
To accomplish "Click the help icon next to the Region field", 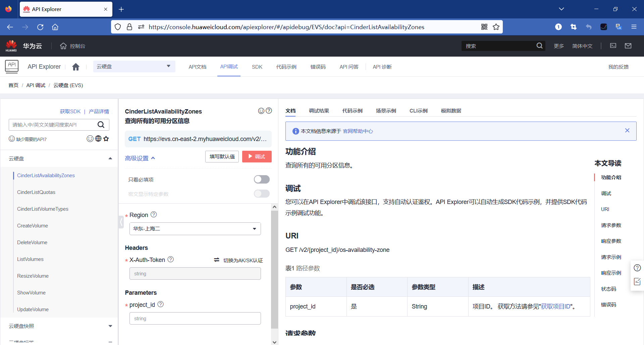I will tap(154, 214).
